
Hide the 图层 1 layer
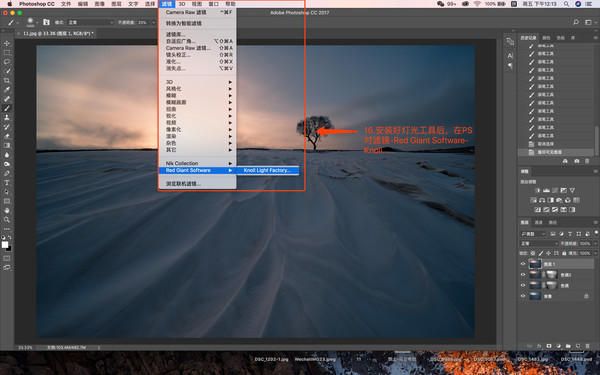[x=523, y=264]
